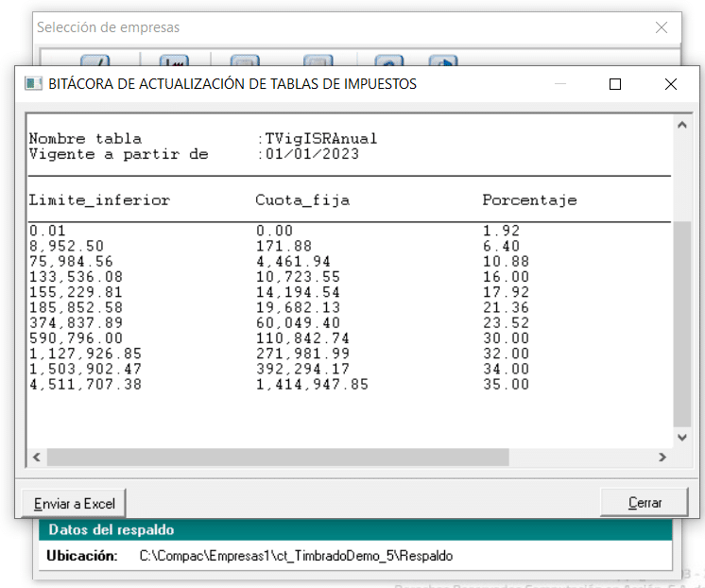Click the value 155,229.81
The height and width of the screenshot is (588, 705).
click(x=76, y=292)
